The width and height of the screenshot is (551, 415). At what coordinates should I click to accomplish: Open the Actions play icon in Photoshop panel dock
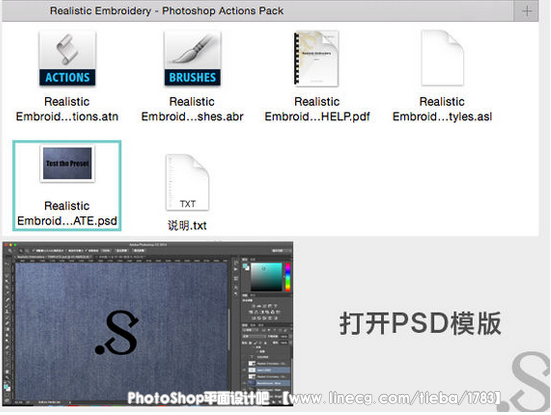click(235, 269)
